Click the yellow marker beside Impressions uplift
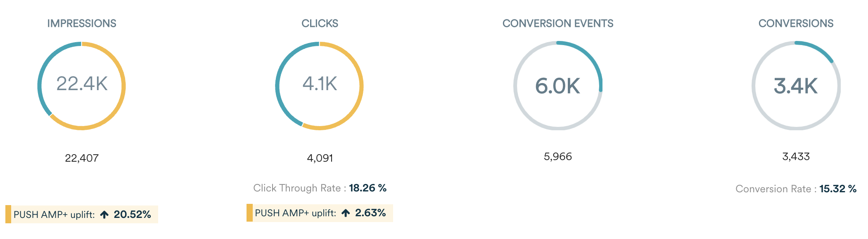Screen dimensions: 868x239 (x=8, y=214)
